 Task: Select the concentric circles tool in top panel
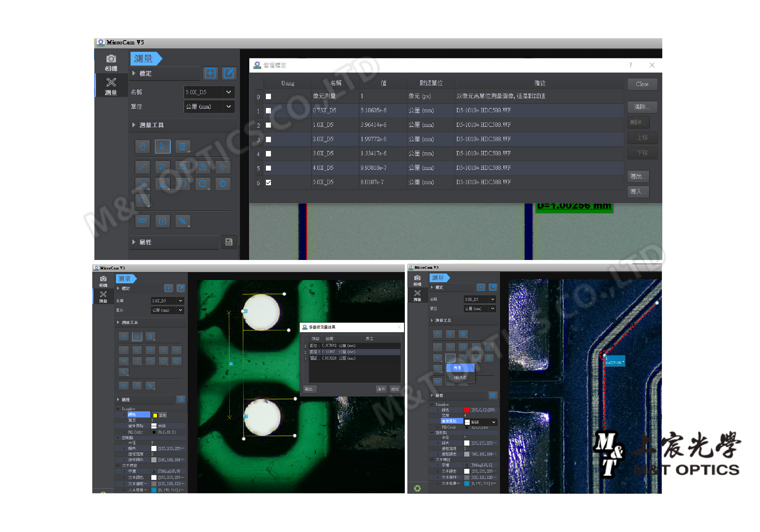[223, 184]
